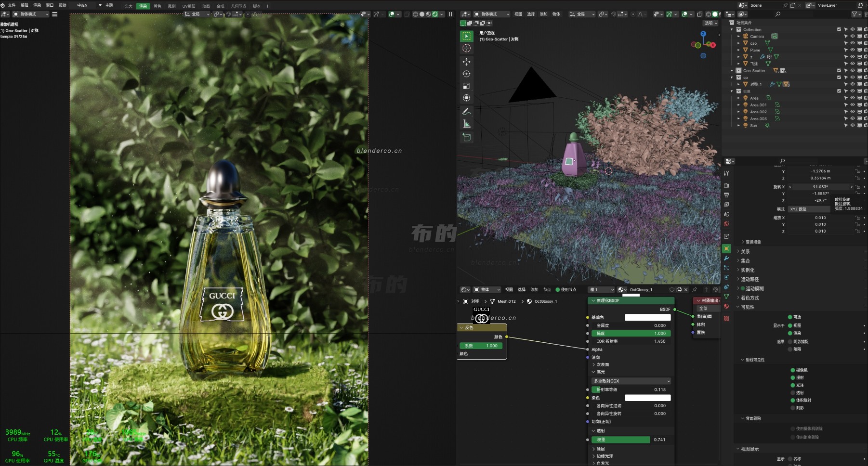Expand the Geo-Scatter collection in outliner
Viewport: 868px width, 466px height.
coord(732,71)
